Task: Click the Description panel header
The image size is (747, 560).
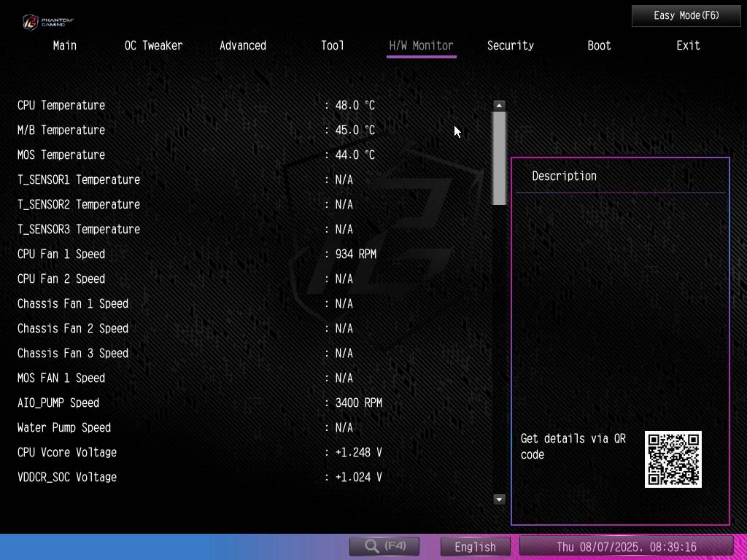Action: [x=564, y=176]
